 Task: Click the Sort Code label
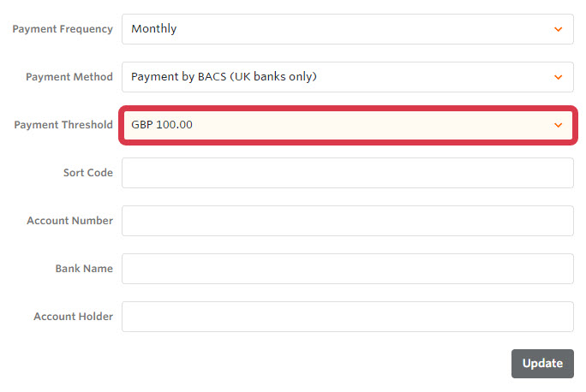point(88,173)
